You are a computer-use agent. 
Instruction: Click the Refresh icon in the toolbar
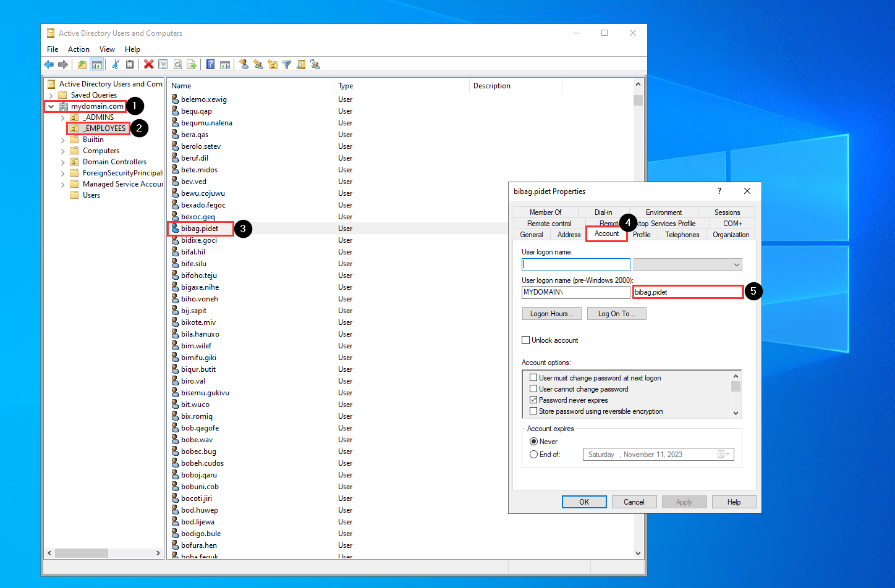[177, 64]
